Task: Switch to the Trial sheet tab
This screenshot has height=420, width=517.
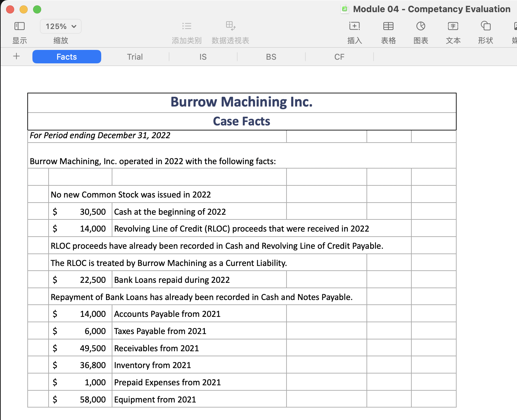Action: tap(135, 57)
